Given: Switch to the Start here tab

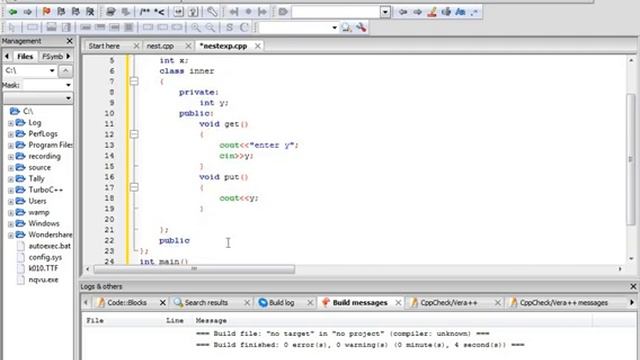Looking at the screenshot, I should pyautogui.click(x=104, y=46).
